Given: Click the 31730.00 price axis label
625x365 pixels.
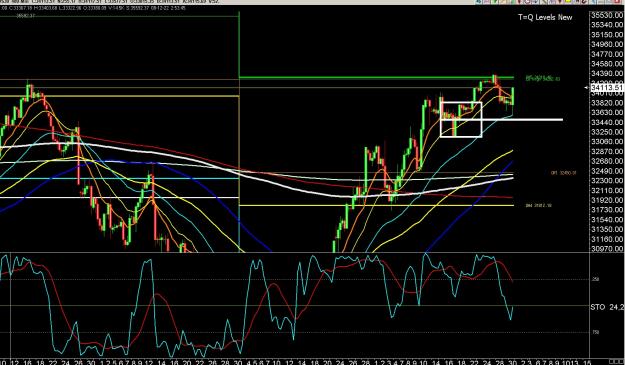Looking at the screenshot, I should (607, 210).
